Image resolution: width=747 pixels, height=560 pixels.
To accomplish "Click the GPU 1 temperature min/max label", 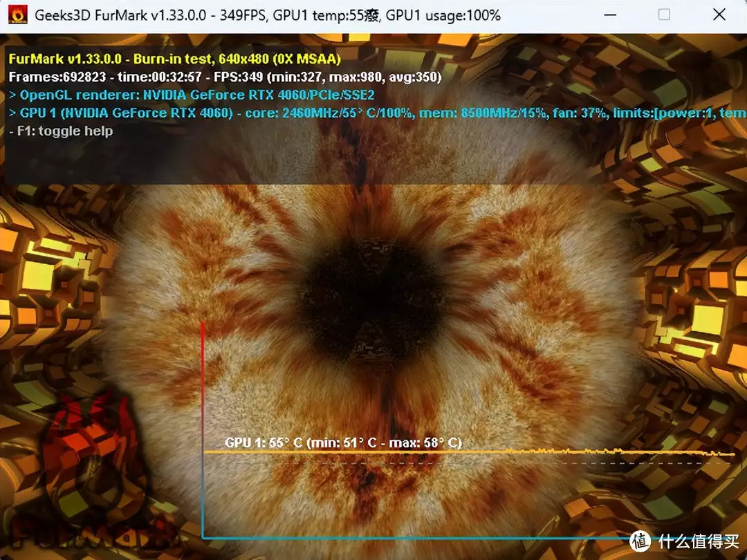I will (343, 442).
